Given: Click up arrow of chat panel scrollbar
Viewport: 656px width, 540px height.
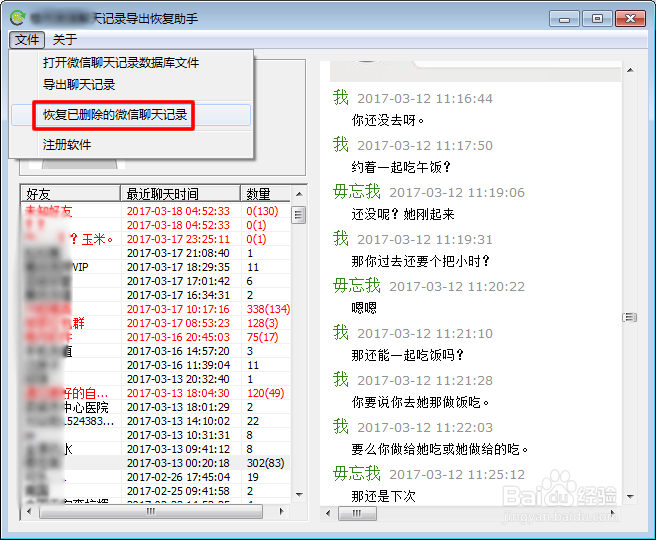Looking at the screenshot, I should coord(630,70).
